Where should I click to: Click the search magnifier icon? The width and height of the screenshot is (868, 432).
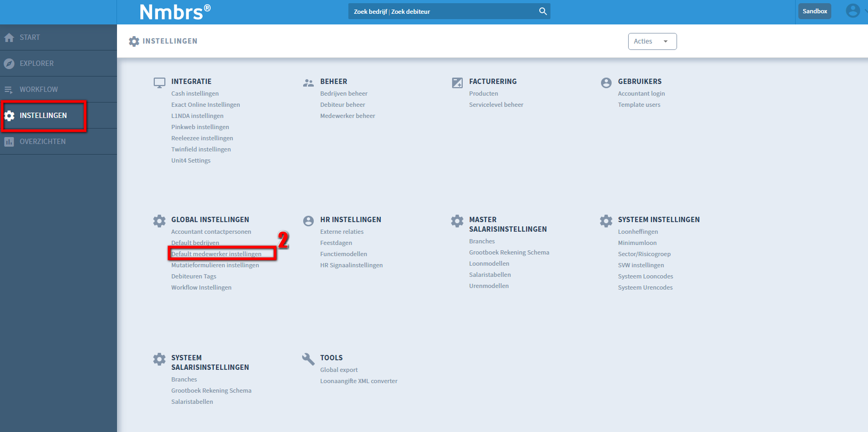542,11
